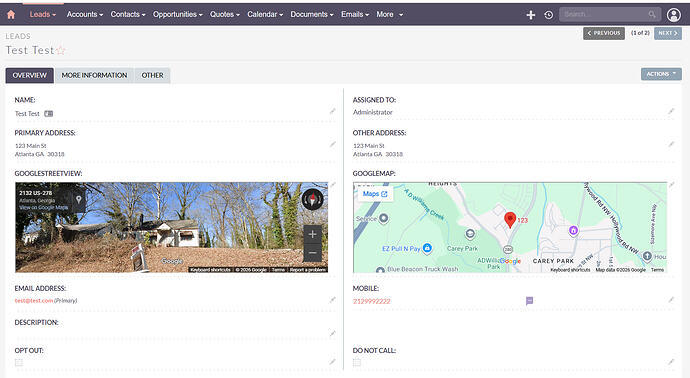Image resolution: width=690 pixels, height=378 pixels.
Task: Edit the Name field pencil
Action: click(x=333, y=111)
